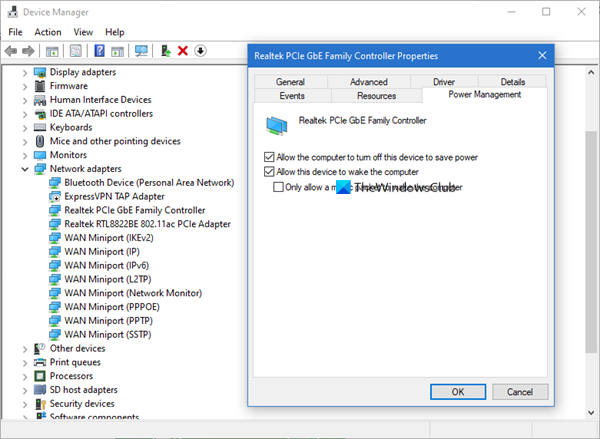The height and width of the screenshot is (439, 600).
Task: Select WAN Miniport (Network Monitor)
Action: coord(133,293)
